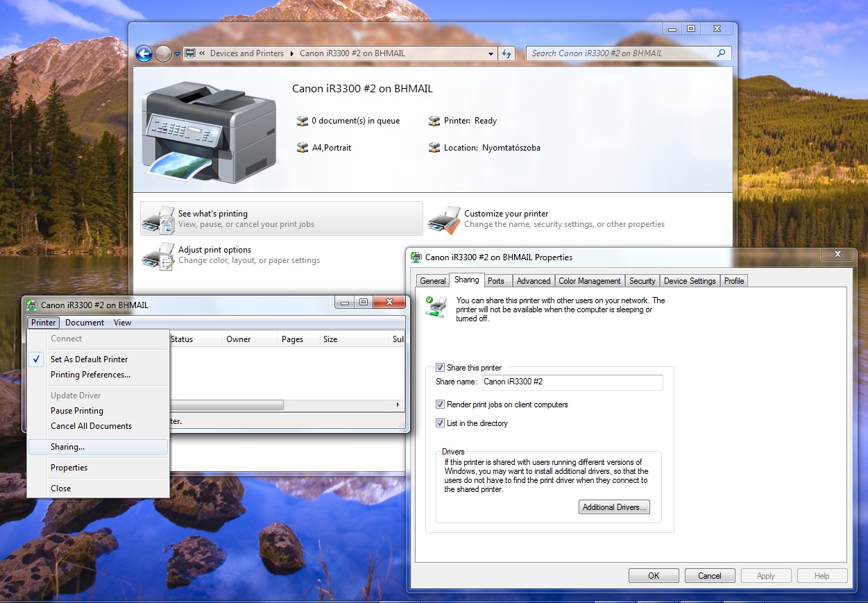Click the Location Nyomtatószoba icon
Screen dimensions: 868x603
pos(434,148)
